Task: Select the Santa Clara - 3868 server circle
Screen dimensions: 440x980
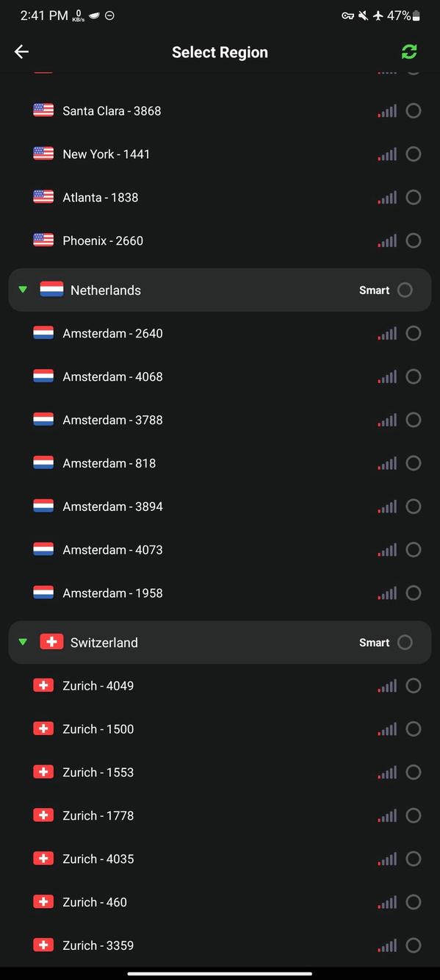Action: pos(414,110)
